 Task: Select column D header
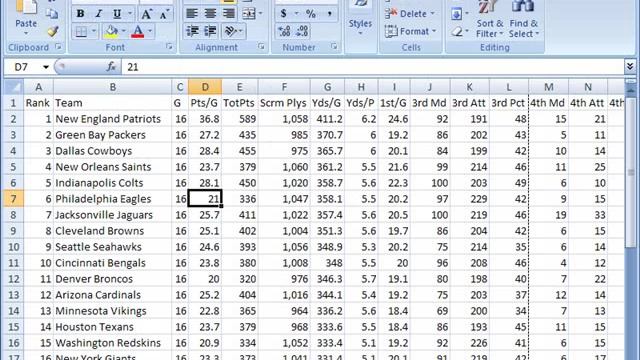click(x=205, y=87)
